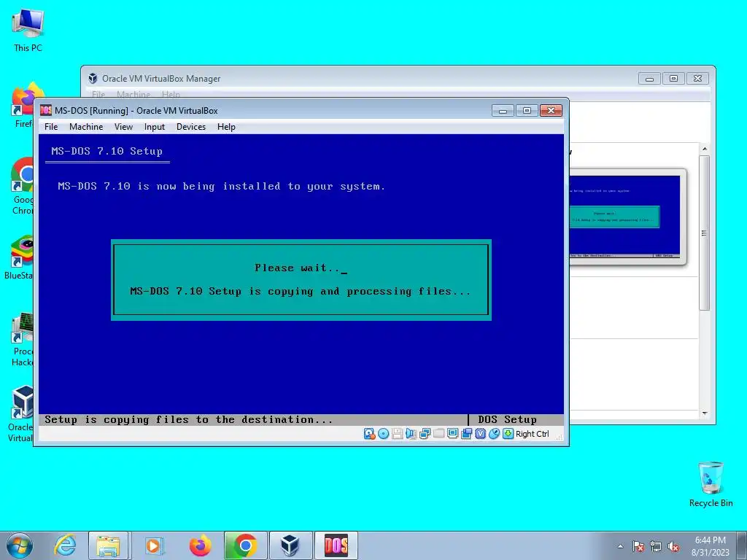Select the Google Chrome desktop shortcut
The height and width of the screenshot is (560, 747).
[23, 186]
